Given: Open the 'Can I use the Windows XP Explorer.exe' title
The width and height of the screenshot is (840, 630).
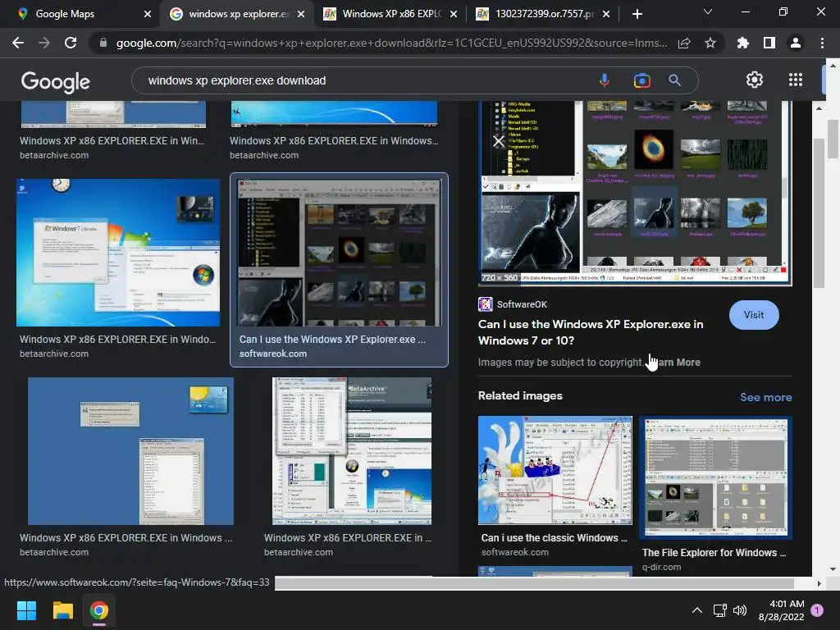Looking at the screenshot, I should (591, 332).
